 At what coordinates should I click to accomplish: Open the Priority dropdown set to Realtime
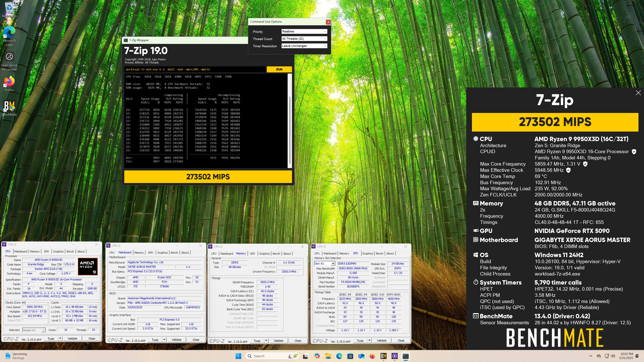tap(304, 32)
